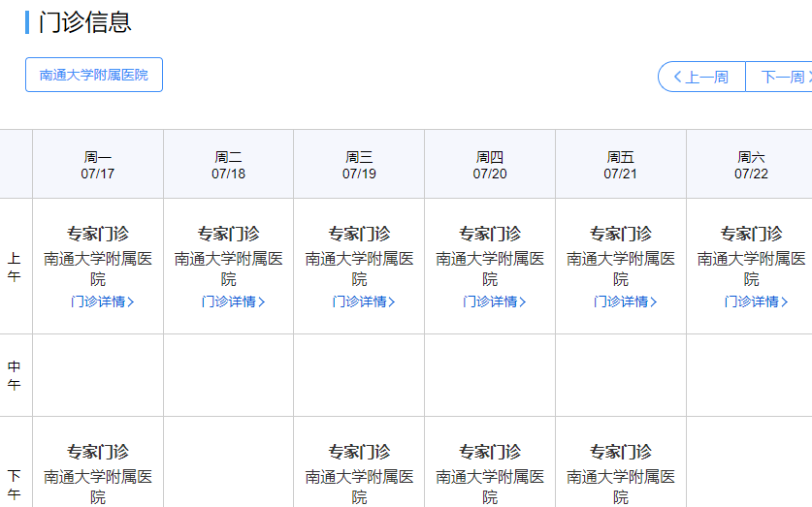Open 门诊详情 for Saturday 07/22 morning

[x=756, y=301]
